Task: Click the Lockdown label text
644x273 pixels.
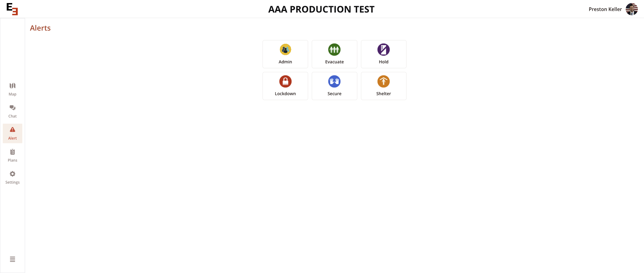Action: click(285, 94)
